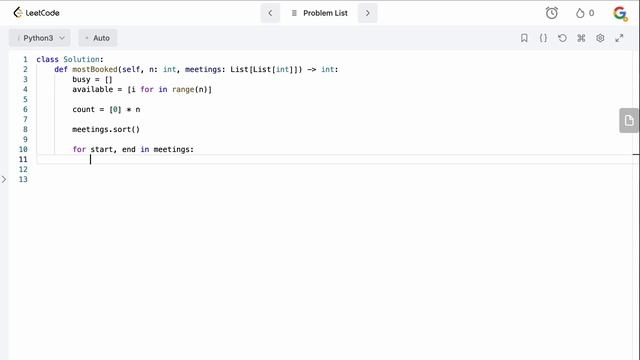Go to previous problem arrow
The width and height of the screenshot is (640, 360).
click(x=270, y=13)
